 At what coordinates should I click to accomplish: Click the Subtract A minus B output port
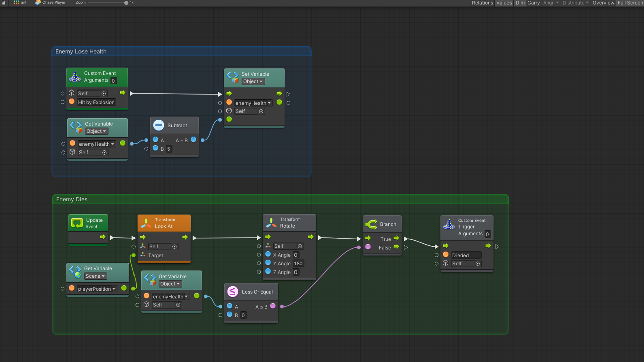click(x=194, y=140)
